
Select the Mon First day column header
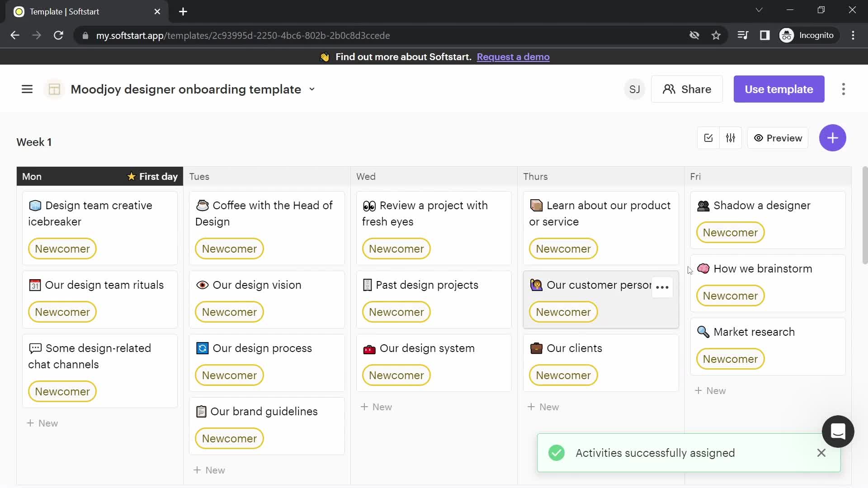point(100,176)
